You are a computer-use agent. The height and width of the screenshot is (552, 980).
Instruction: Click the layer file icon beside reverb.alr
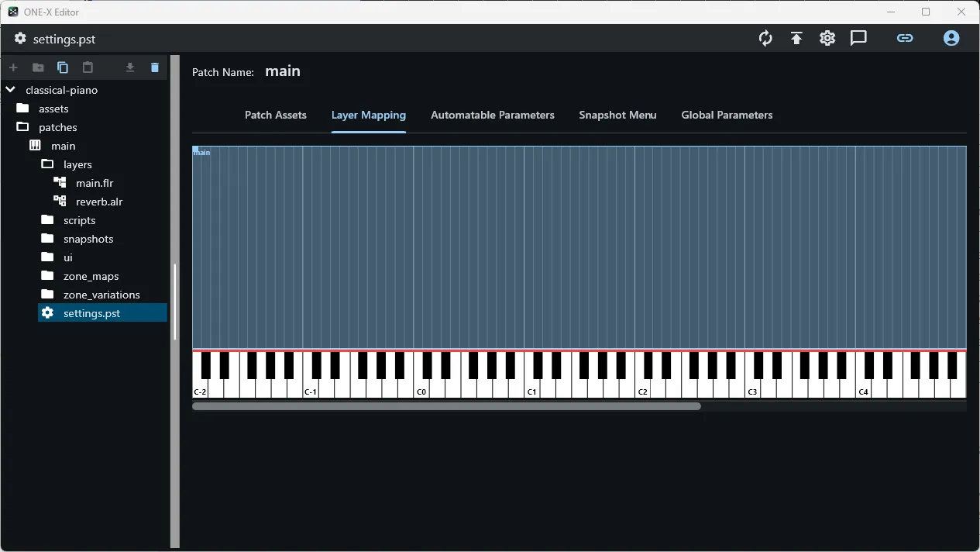tap(60, 202)
